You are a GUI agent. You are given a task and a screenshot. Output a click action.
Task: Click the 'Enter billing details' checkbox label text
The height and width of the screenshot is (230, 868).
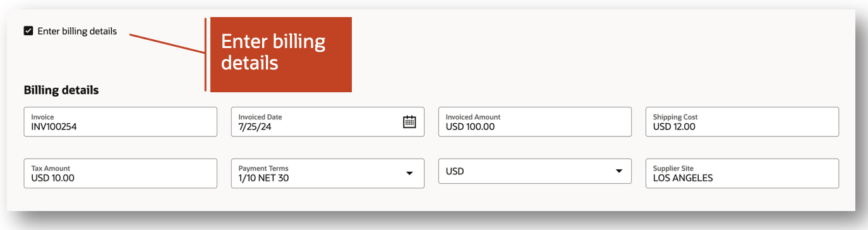(77, 31)
